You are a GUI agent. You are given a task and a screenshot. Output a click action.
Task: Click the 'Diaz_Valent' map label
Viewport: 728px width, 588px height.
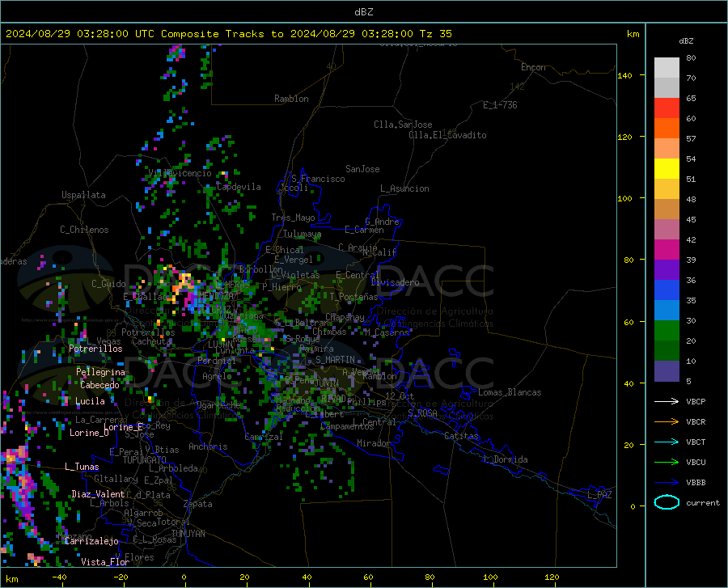pos(98,494)
